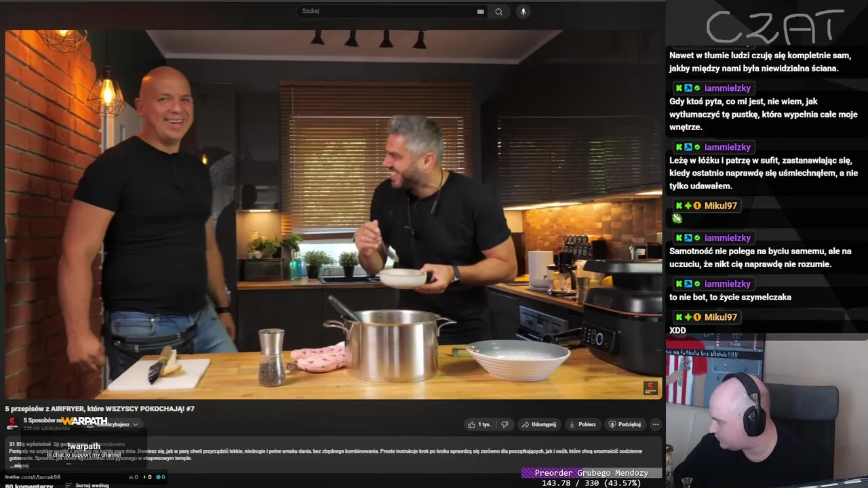Click the Udostępnij share button

[x=539, y=424]
